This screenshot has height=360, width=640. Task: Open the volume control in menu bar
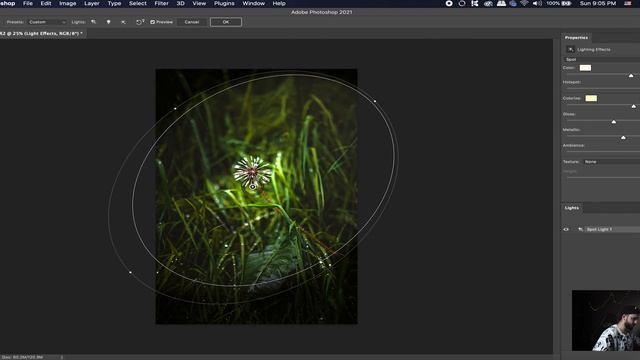[x=537, y=3]
